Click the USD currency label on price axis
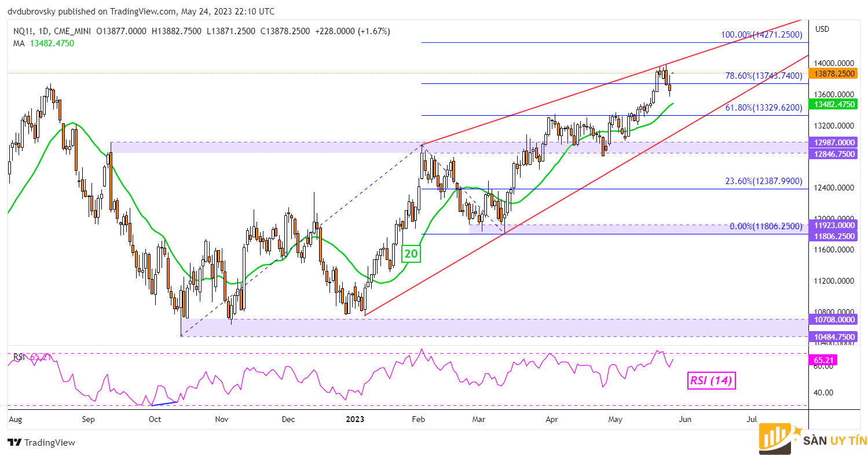The image size is (868, 455). 822,29
